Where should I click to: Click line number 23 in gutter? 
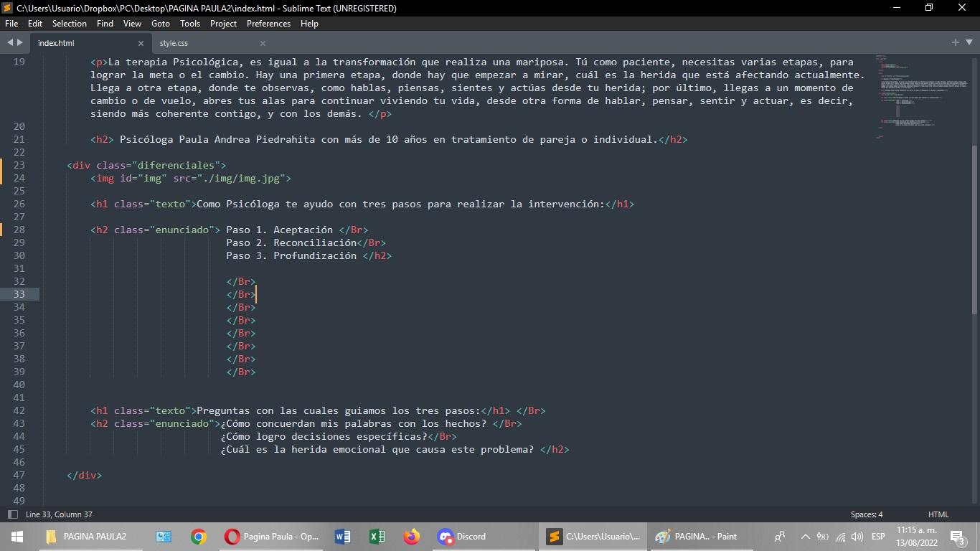pos(19,165)
